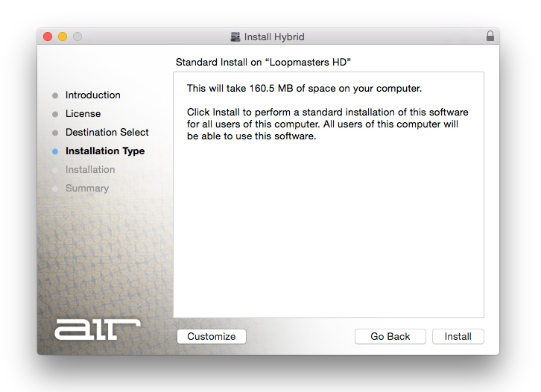The width and height of the screenshot is (541, 392).
Task: Click the lock icon in title bar
Action: [490, 37]
